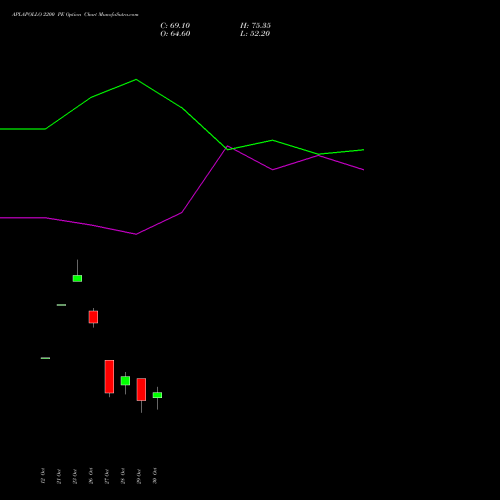Select the close value C: 69.10
Image resolution: width=500 pixels, height=500 pixels.
(x=175, y=25)
